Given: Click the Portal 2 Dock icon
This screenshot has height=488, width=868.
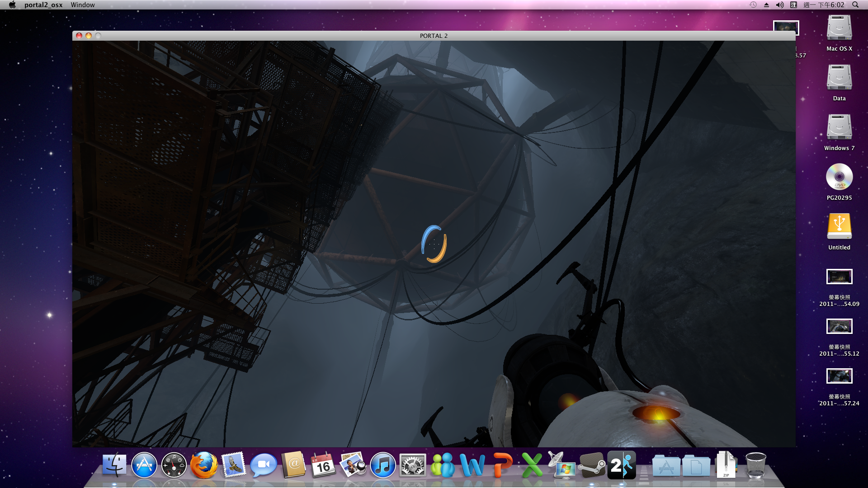Looking at the screenshot, I should pyautogui.click(x=622, y=465).
